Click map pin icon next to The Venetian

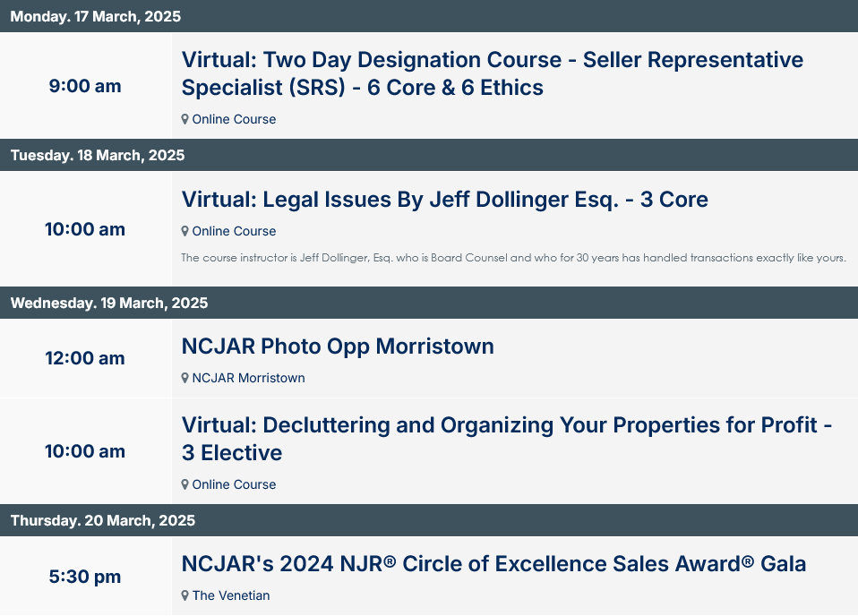185,595
